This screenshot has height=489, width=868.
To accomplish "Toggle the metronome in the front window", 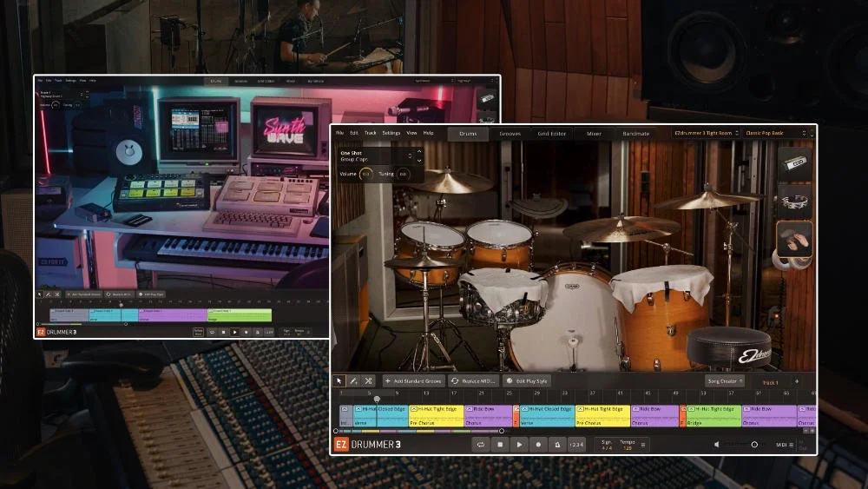I will coord(557,444).
